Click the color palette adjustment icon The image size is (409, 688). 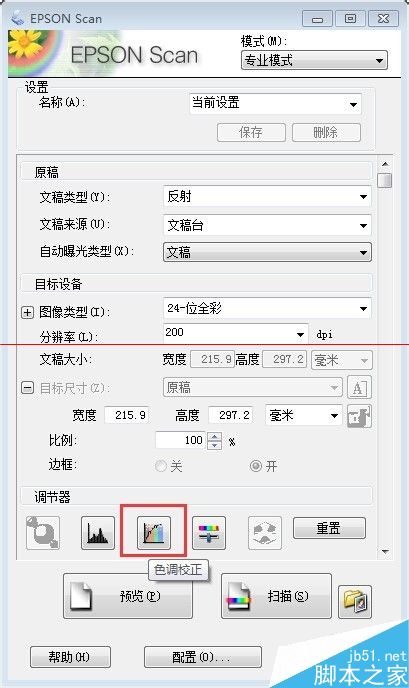pos(265,533)
